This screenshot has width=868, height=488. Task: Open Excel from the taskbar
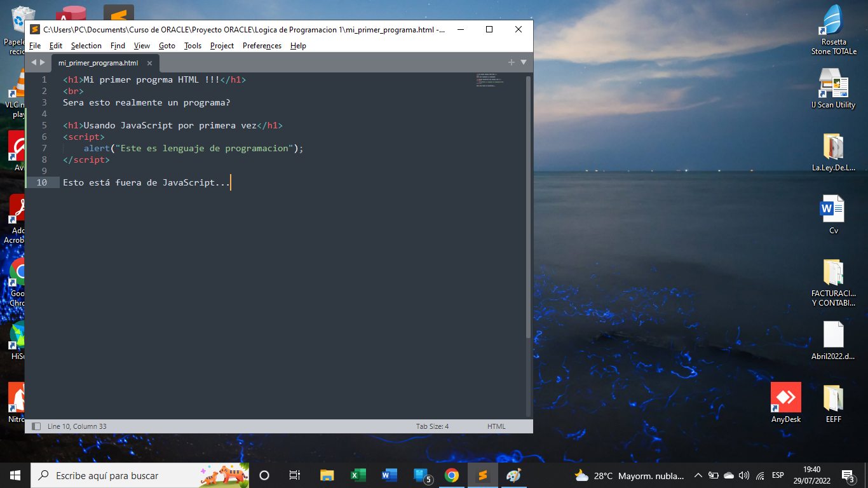(x=358, y=475)
